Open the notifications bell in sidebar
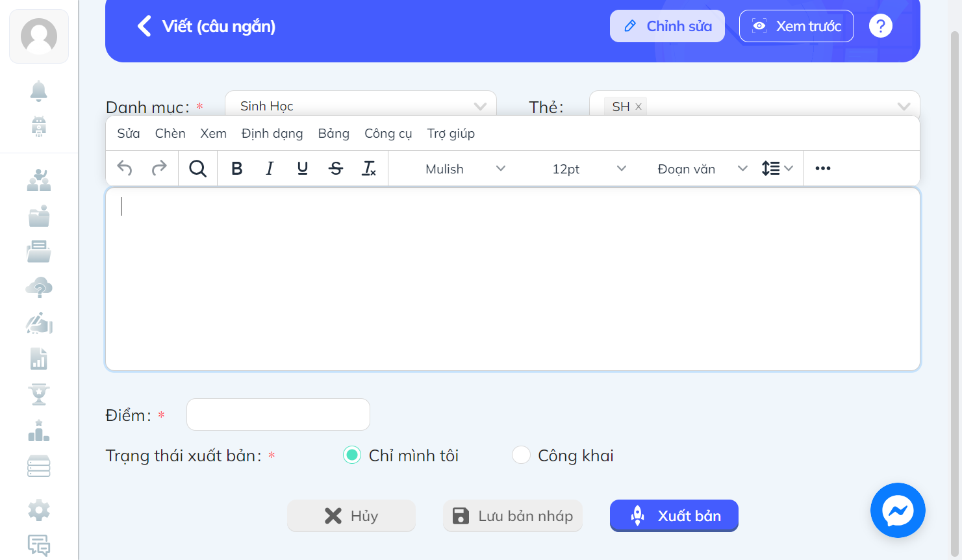The width and height of the screenshot is (962, 560). [x=39, y=91]
